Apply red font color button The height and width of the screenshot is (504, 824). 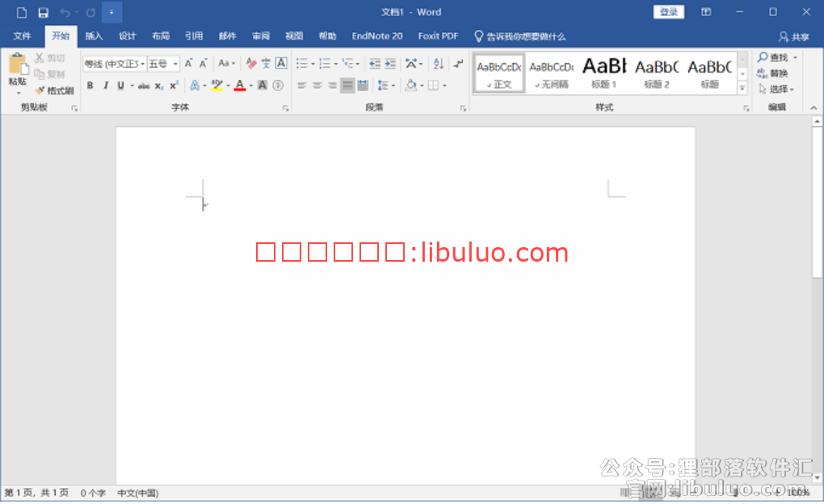coord(240,86)
